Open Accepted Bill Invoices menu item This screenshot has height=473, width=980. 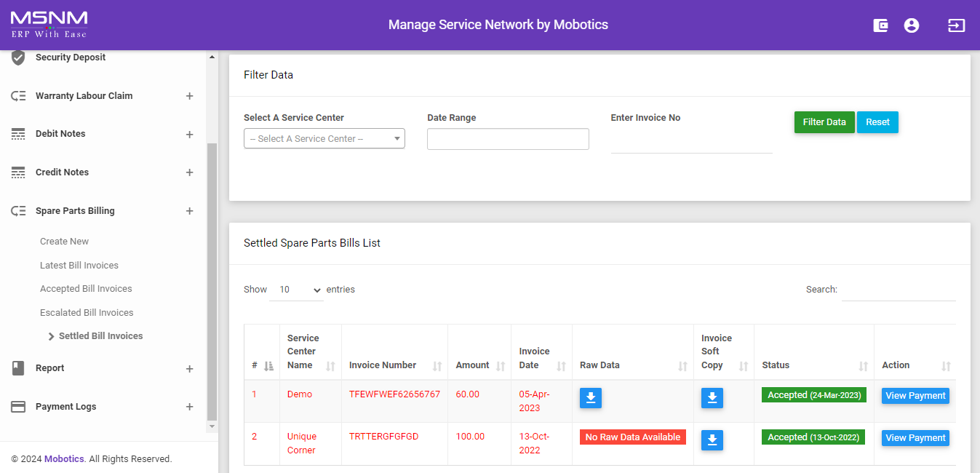86,289
